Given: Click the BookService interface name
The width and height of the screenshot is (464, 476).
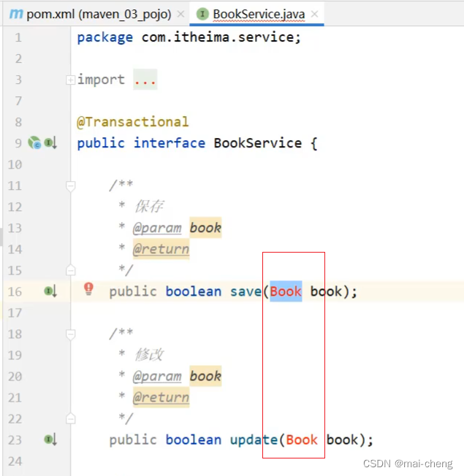Looking at the screenshot, I should [x=258, y=143].
